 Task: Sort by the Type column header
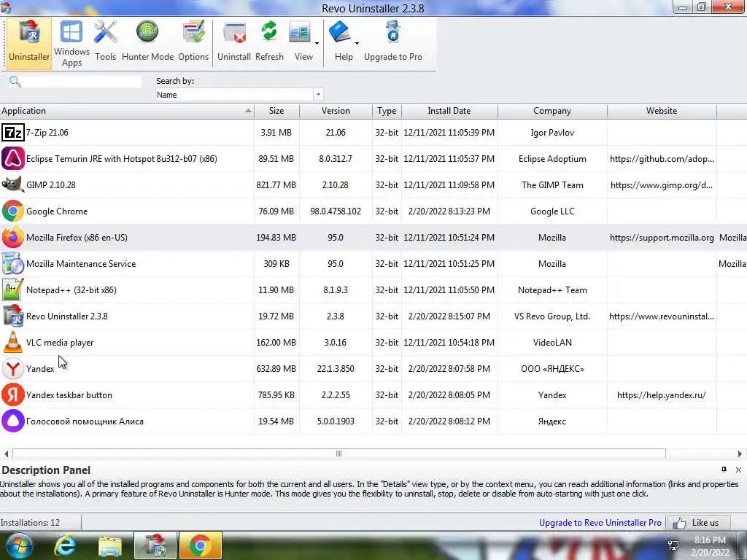[387, 111]
